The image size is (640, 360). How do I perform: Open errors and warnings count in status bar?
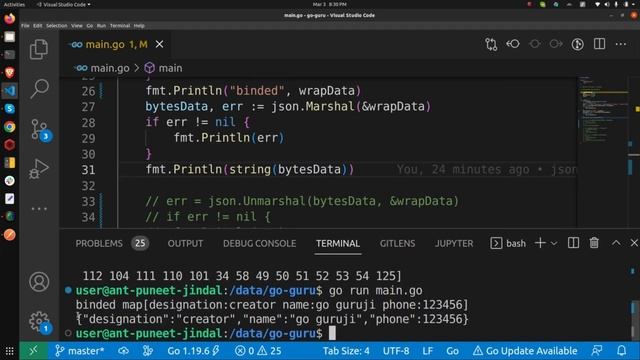click(258, 351)
